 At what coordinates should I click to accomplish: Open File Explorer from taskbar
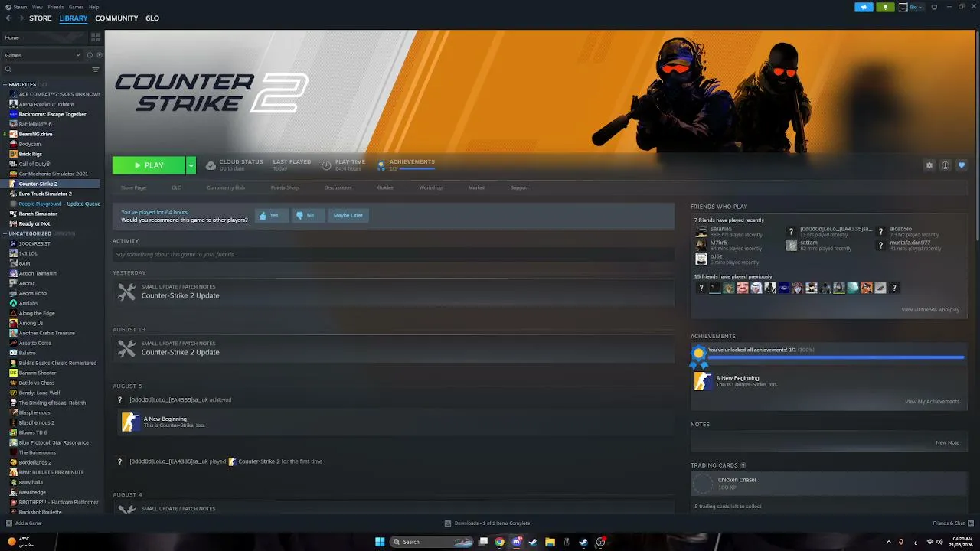click(x=550, y=542)
